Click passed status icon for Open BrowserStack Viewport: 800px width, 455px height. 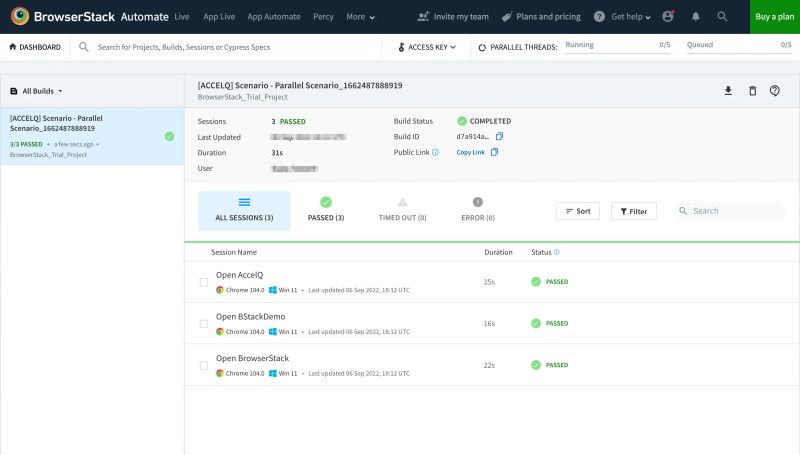[x=536, y=365]
